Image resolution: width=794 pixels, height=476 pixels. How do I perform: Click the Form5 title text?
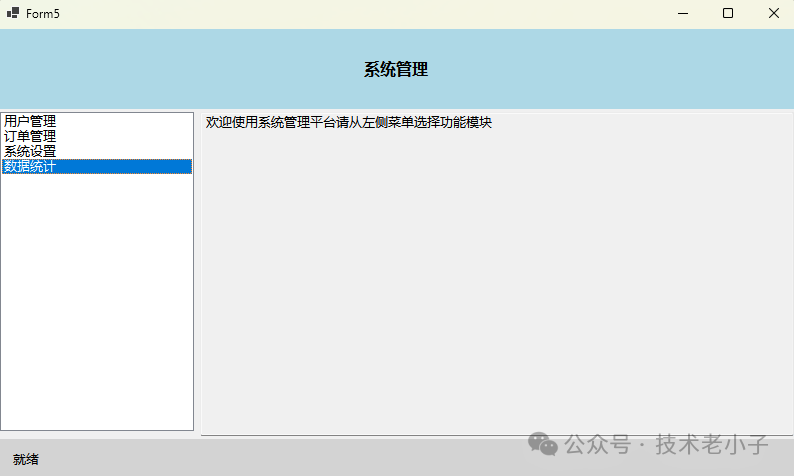43,13
